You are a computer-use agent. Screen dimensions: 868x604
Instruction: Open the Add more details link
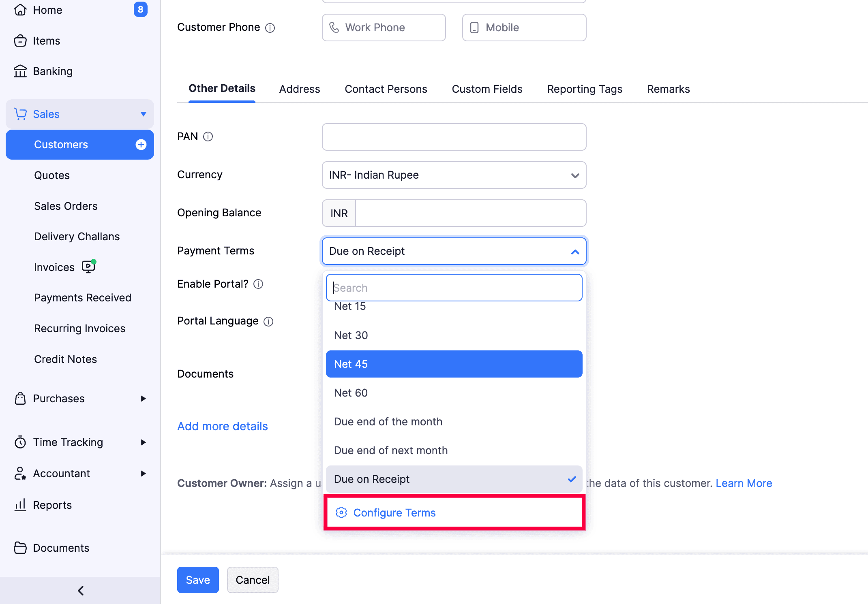(x=222, y=426)
